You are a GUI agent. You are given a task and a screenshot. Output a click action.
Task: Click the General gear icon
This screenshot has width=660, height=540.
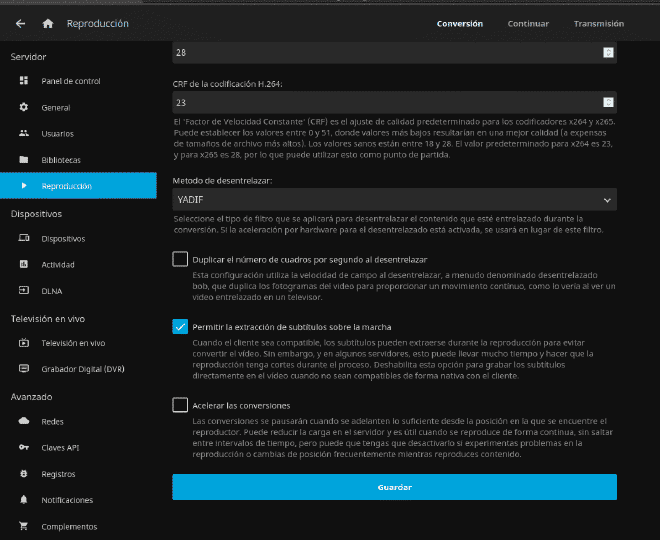click(x=24, y=107)
